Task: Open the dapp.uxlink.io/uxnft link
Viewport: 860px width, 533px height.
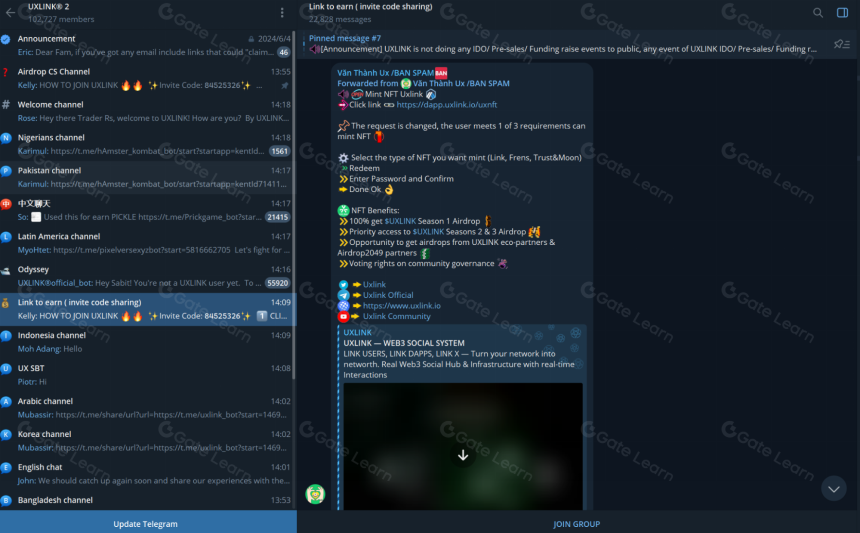Action: (x=446, y=104)
